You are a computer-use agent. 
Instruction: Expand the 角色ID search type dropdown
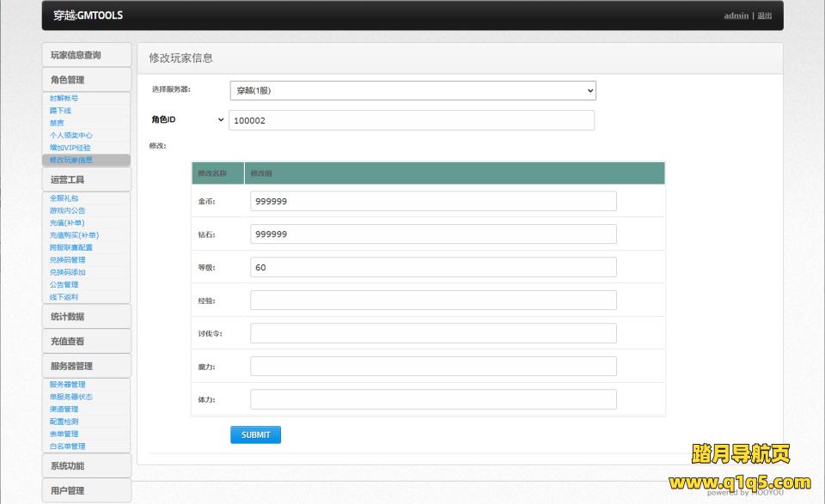[187, 120]
